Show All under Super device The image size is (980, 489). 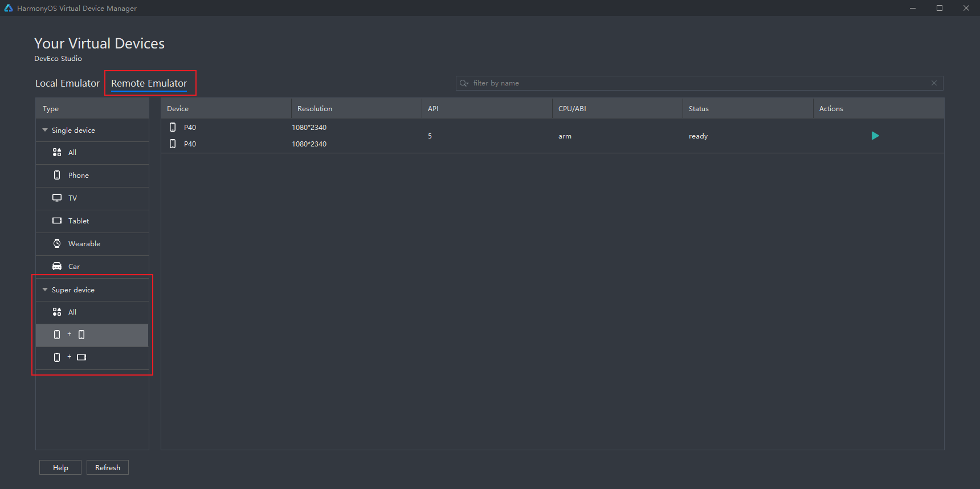coord(72,312)
